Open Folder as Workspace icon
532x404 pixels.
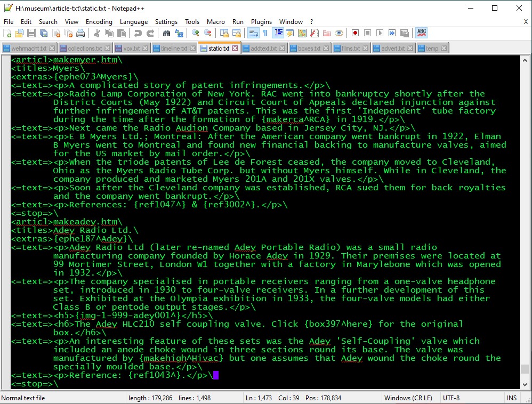click(x=326, y=33)
